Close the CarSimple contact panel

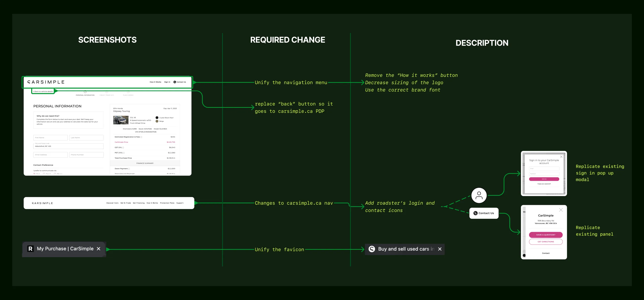coord(561,210)
